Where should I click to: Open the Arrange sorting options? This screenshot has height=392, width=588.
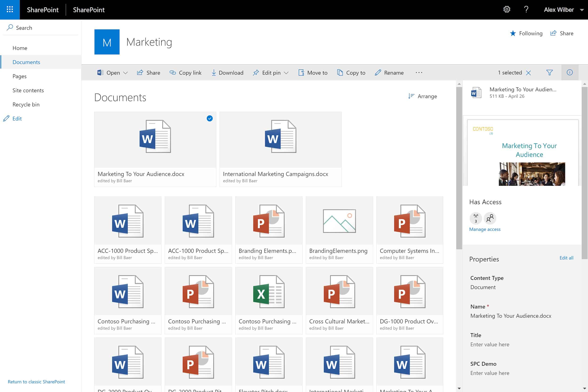(x=423, y=96)
